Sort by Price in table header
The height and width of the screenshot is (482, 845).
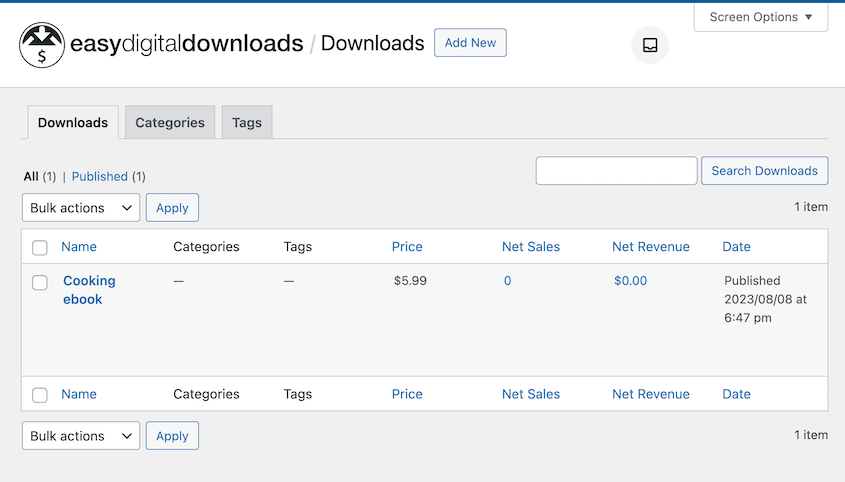click(407, 246)
